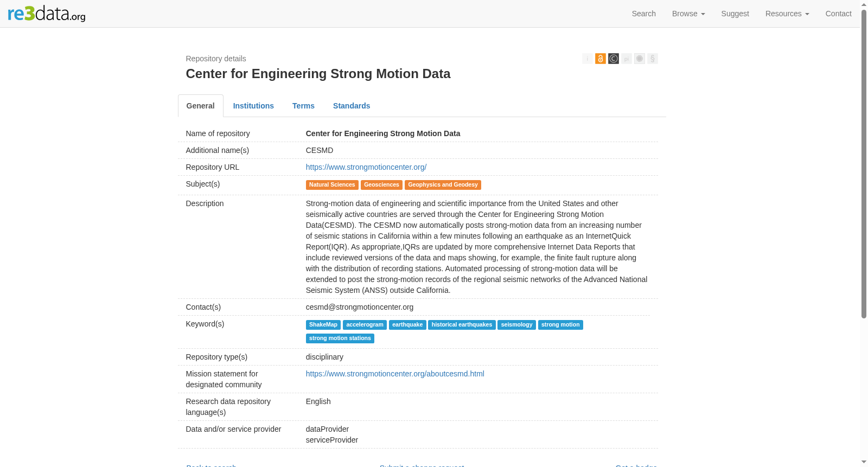868x467 pixels.
Task: Go to the Suggest page
Action: [x=735, y=14]
